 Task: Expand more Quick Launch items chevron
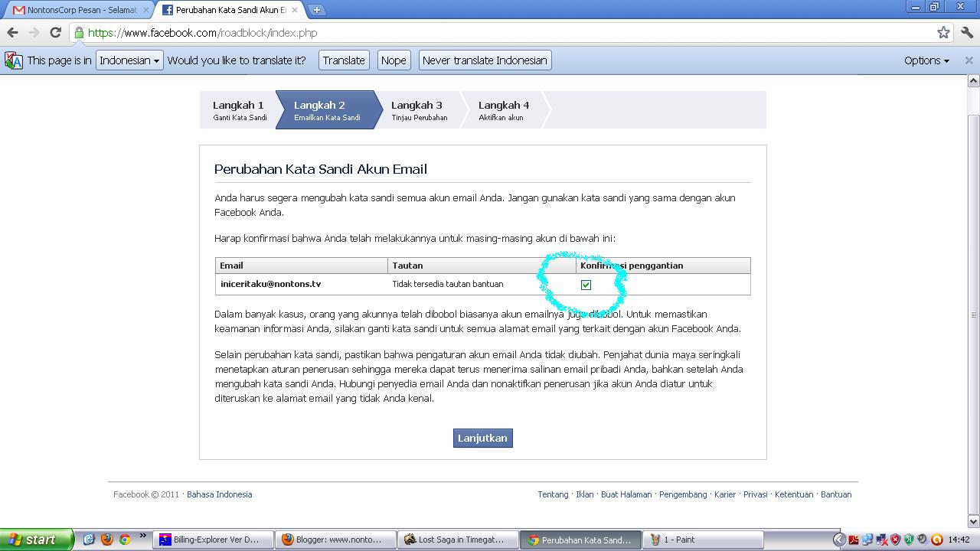click(142, 536)
